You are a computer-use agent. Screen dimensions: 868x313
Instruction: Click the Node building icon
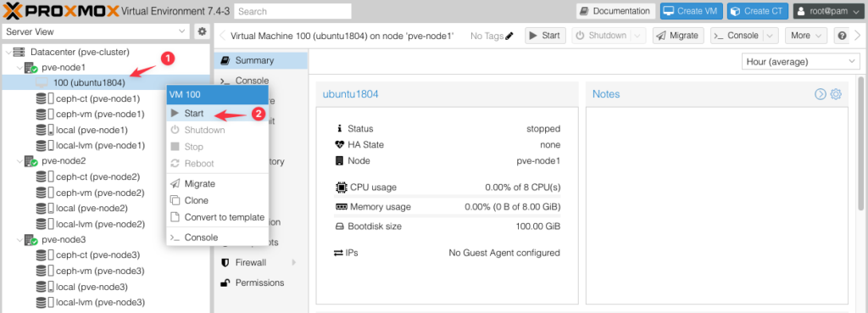(x=339, y=161)
